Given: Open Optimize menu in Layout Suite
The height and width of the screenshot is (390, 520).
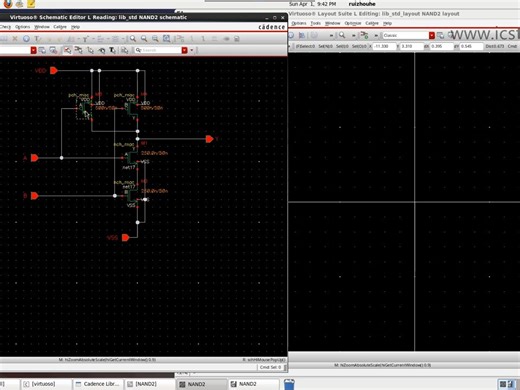Looking at the screenshot, I should tap(353, 23).
